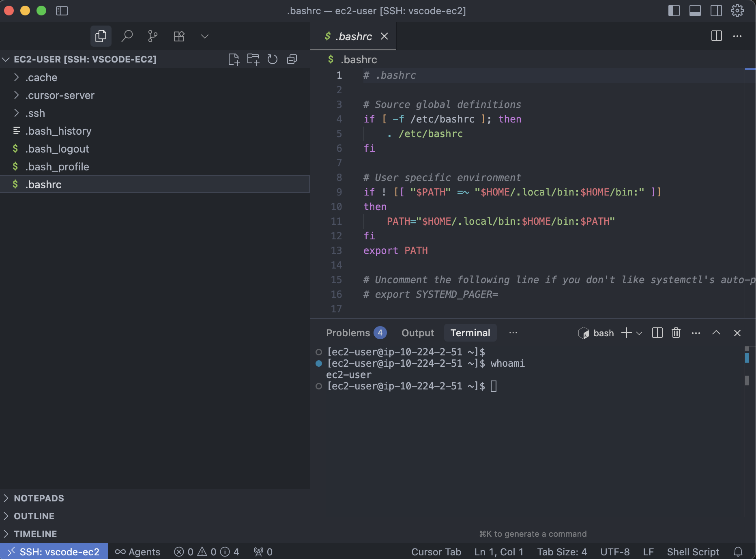The width and height of the screenshot is (756, 559).
Task: Toggle the secondary side bar layout icon
Action: (x=716, y=11)
